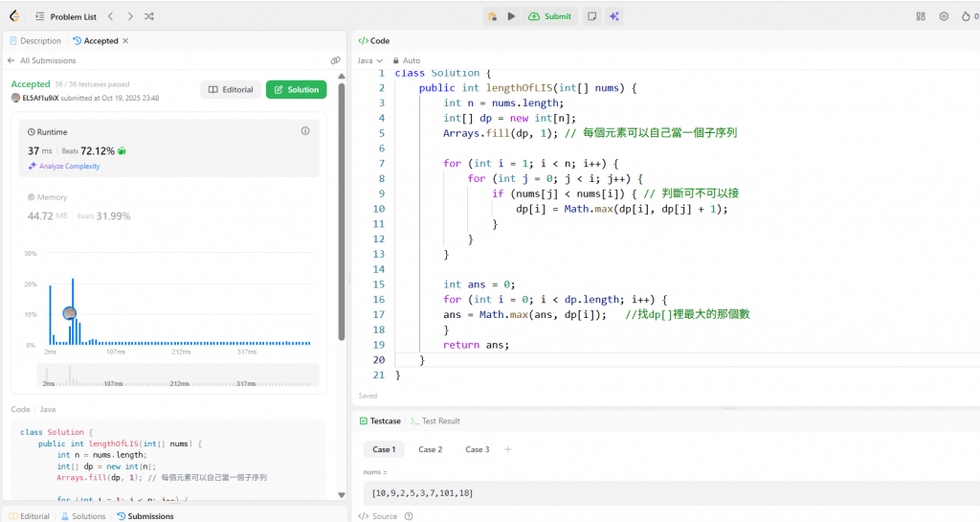Viewport: 980px width, 522px height.
Task: Open the Editorial button
Action: tap(231, 89)
